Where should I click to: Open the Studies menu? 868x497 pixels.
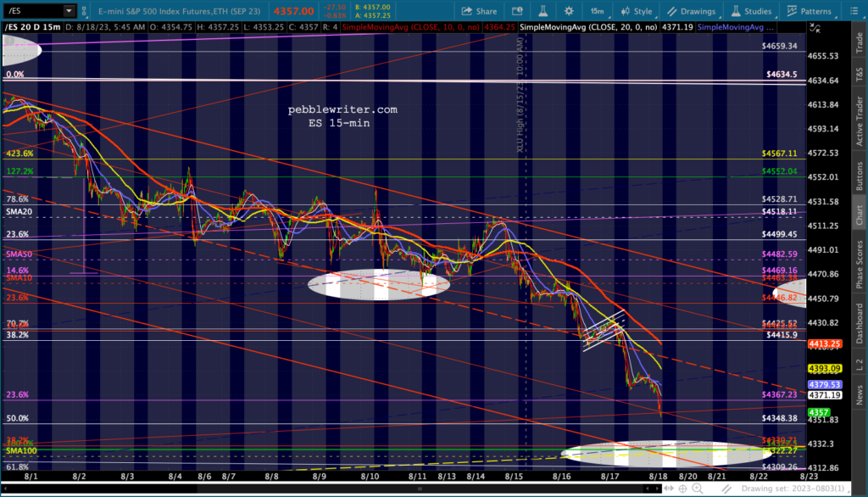[751, 11]
